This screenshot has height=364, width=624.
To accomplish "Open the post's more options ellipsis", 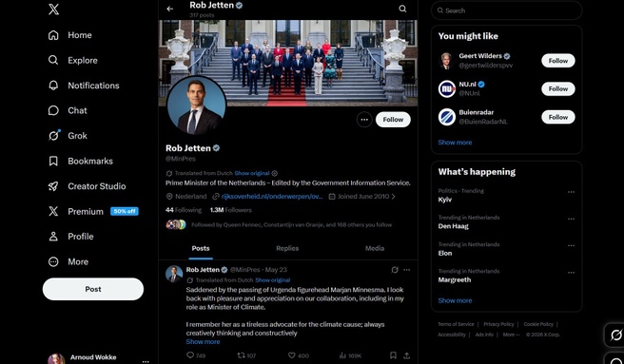I will (x=407, y=270).
